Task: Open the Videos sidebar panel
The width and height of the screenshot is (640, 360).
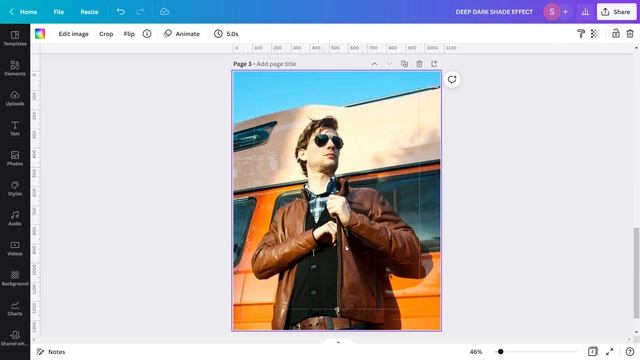Action: (15, 248)
